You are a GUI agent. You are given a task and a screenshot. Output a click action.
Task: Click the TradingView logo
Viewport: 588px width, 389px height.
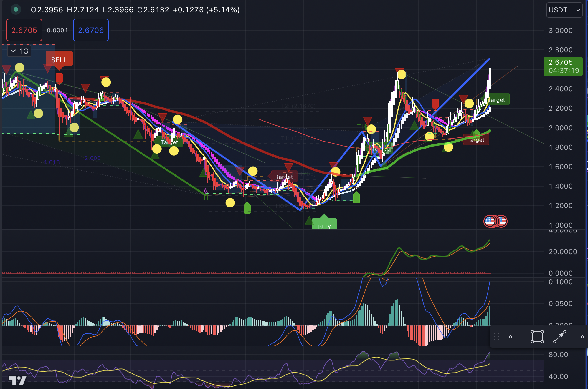coord(17,380)
